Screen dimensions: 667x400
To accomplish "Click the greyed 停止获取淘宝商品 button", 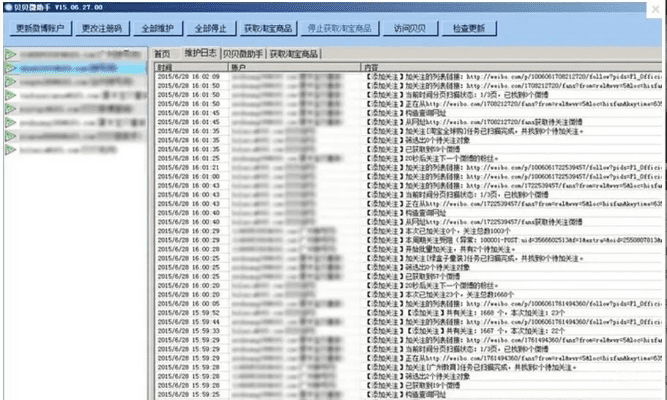I will tap(339, 29).
